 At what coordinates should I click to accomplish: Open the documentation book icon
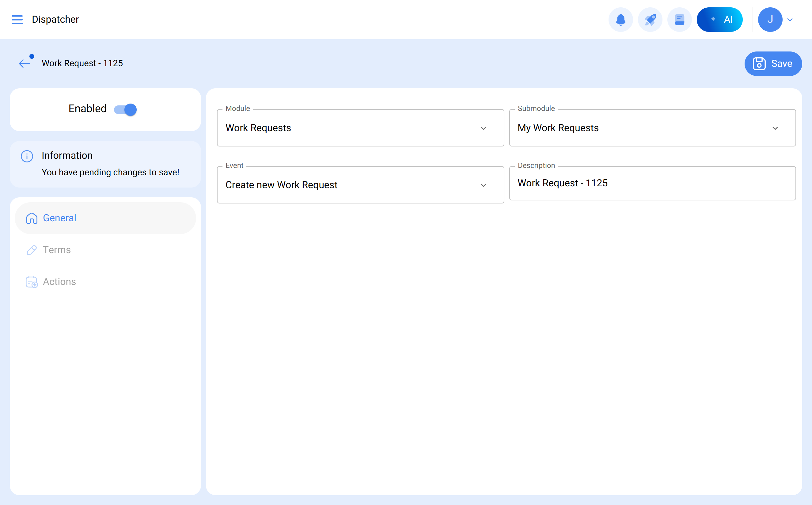(679, 19)
